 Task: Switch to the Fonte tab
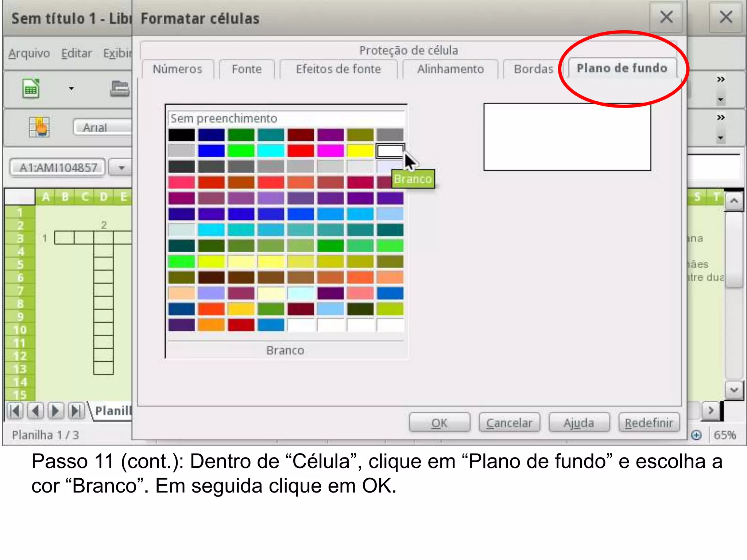pos(247,69)
